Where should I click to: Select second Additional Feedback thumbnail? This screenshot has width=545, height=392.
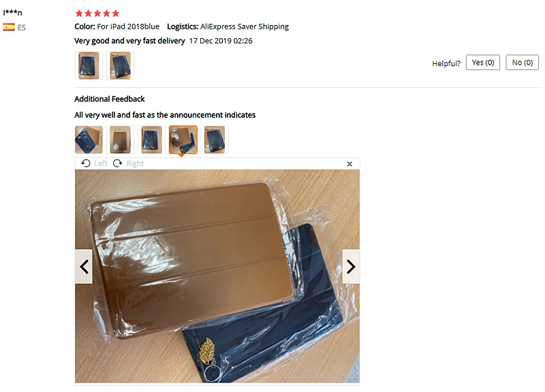point(121,140)
